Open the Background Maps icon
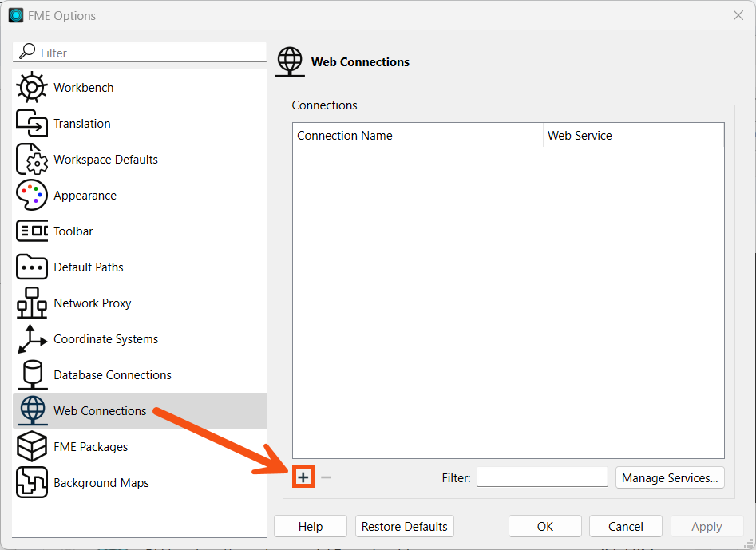The height and width of the screenshot is (550, 756). point(32,482)
